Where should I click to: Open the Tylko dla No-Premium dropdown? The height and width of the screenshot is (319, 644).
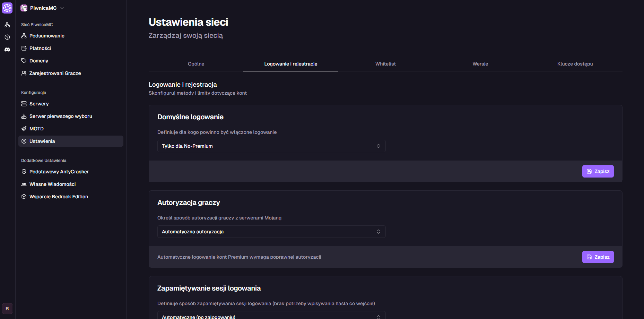pyautogui.click(x=271, y=146)
